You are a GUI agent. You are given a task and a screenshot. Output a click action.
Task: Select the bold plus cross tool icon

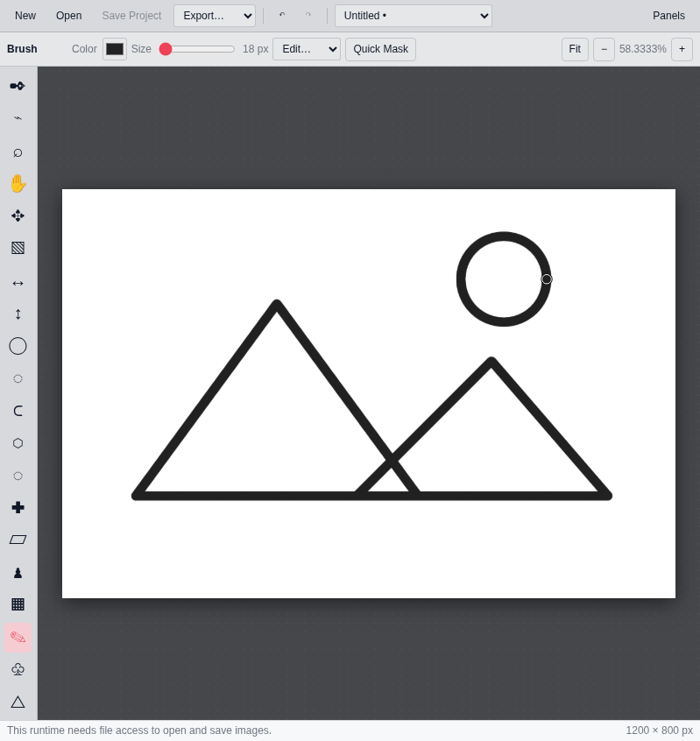click(x=18, y=507)
